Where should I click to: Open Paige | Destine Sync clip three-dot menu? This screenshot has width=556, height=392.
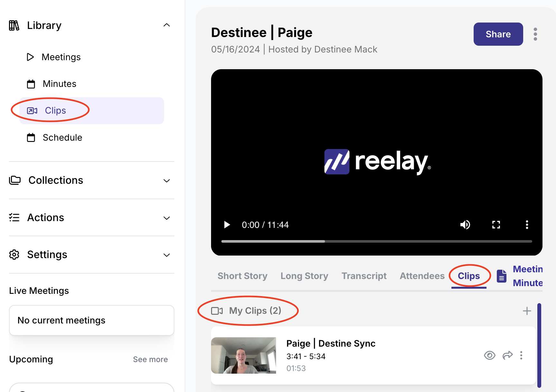[521, 355]
